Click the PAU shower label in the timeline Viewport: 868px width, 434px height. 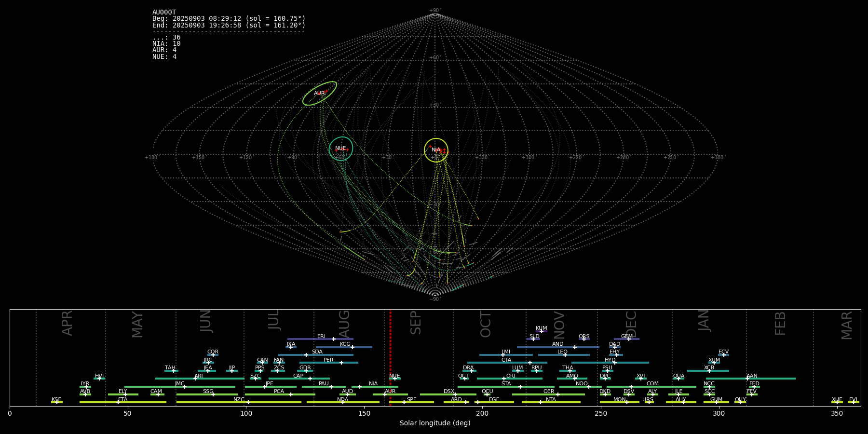pos(324,384)
